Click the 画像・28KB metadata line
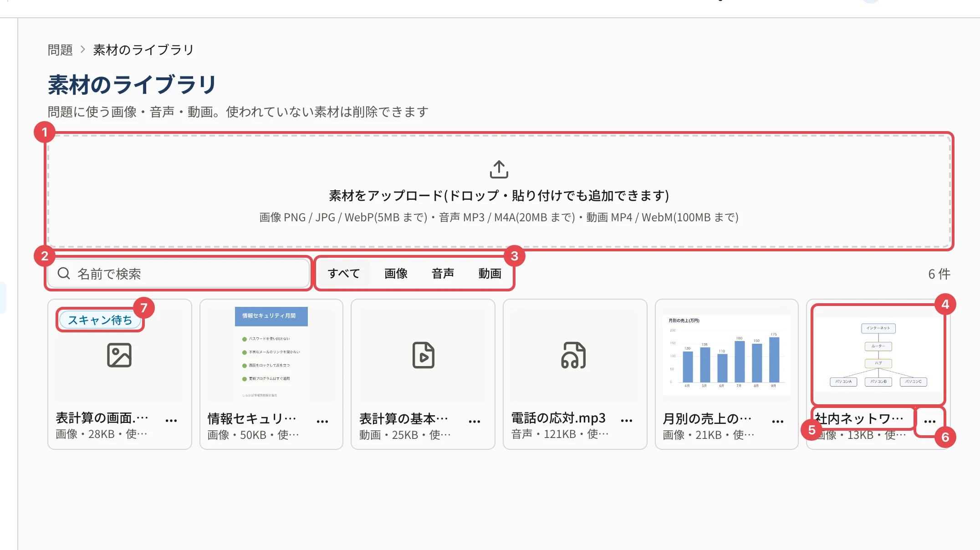 point(102,434)
